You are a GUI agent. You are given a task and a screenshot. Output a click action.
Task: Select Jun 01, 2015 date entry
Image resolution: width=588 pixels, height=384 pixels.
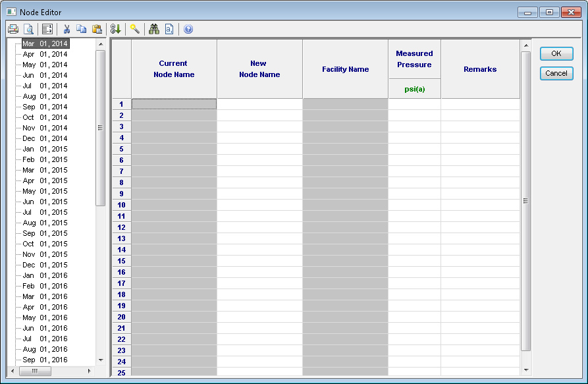(x=45, y=202)
